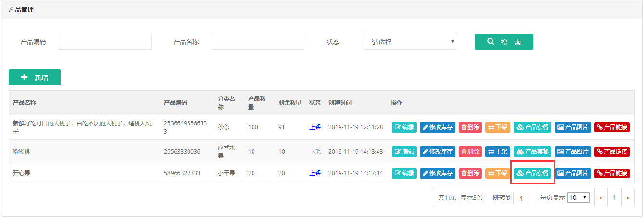
Task: Click category cell 小干果
Action: click(x=227, y=173)
